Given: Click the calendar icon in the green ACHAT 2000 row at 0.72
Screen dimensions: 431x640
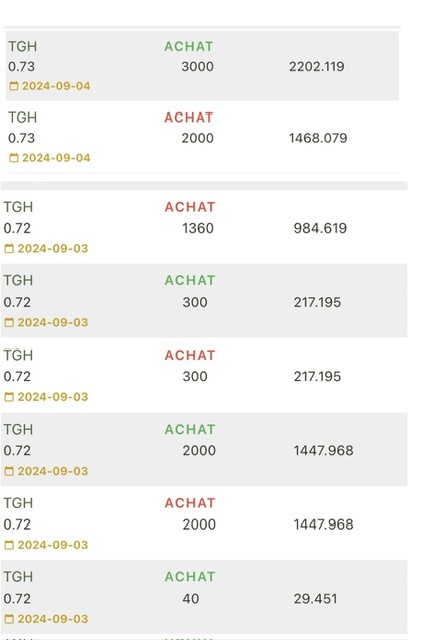Looking at the screenshot, I should coord(9,471).
